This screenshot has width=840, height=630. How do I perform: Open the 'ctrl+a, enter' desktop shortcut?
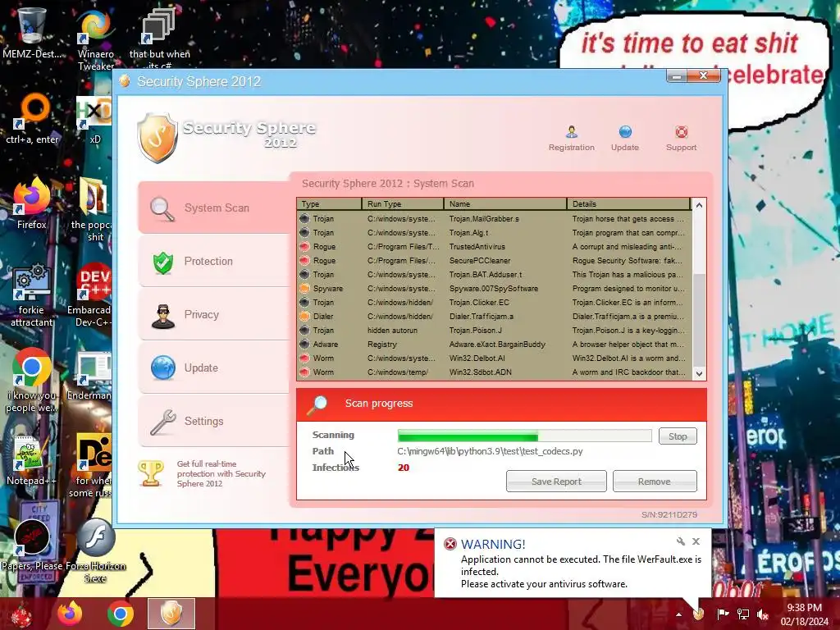[32, 119]
